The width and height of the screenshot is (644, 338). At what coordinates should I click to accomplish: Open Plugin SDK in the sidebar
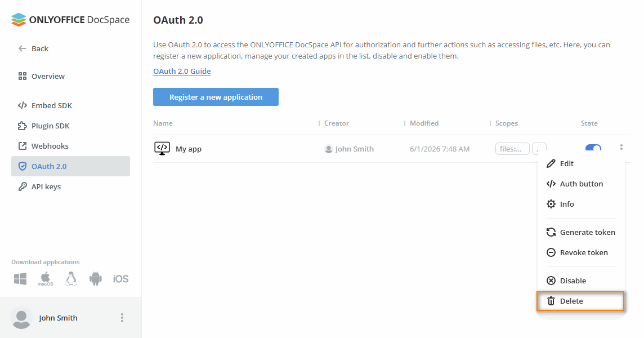(x=44, y=126)
